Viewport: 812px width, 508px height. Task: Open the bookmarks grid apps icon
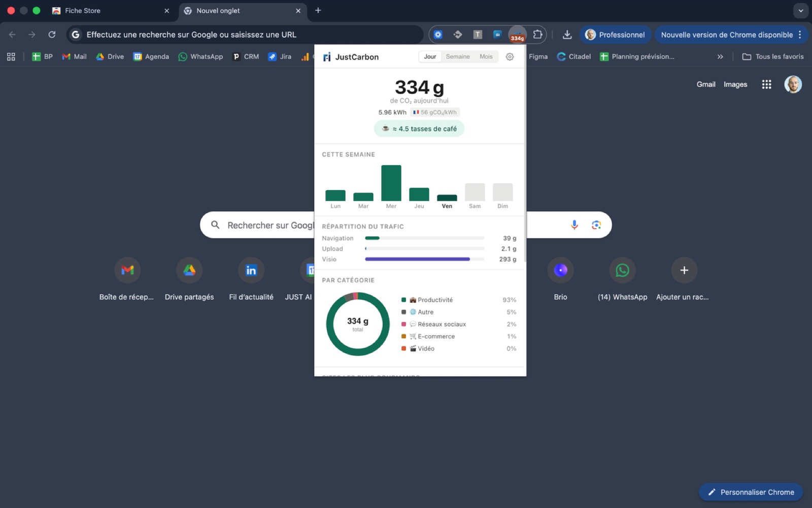tap(11, 56)
